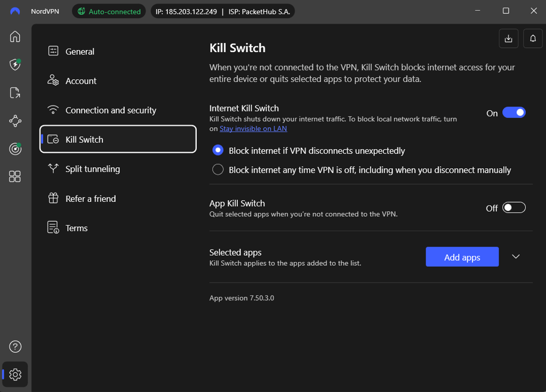Screen dimensions: 546x392
Task: Click the General settings icon
Action: (x=53, y=51)
